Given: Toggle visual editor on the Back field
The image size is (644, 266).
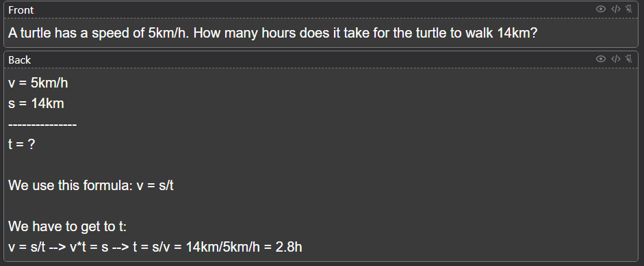Looking at the screenshot, I should point(600,59).
